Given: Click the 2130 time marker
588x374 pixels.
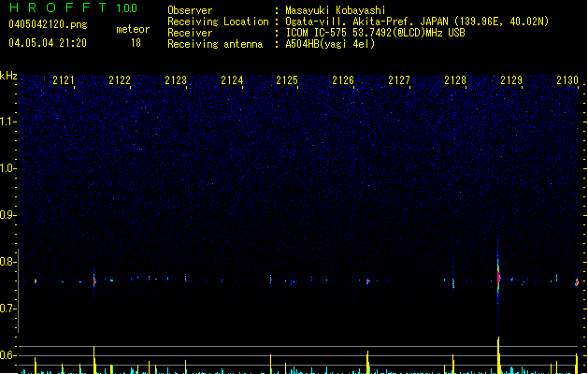Looking at the screenshot, I should click(x=567, y=80).
